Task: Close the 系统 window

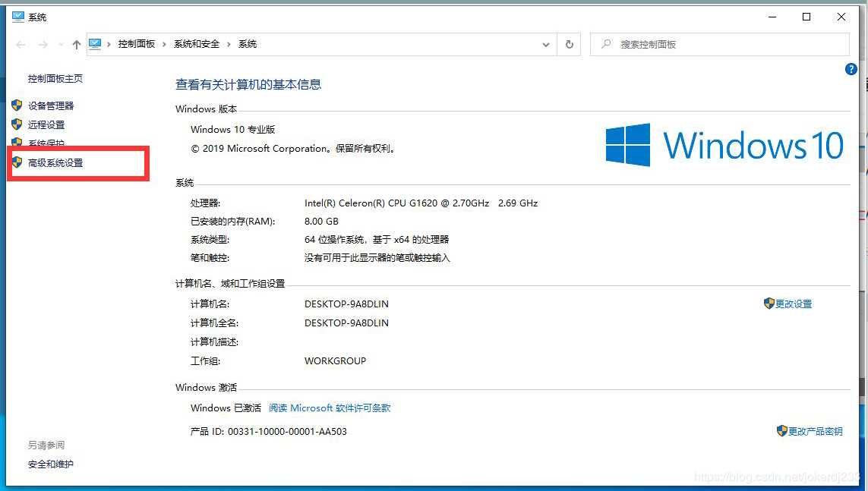Action: pos(841,17)
